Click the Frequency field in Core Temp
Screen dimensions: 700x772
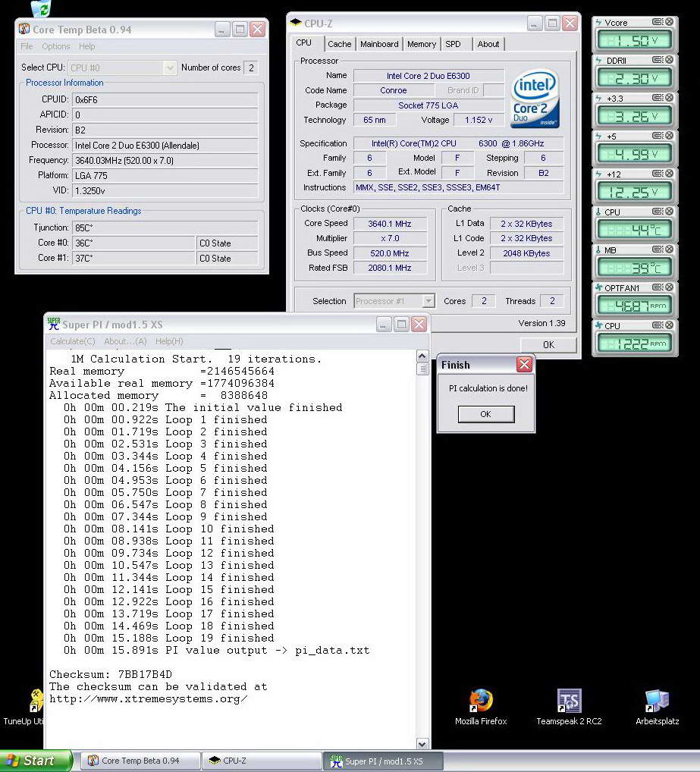(165, 161)
